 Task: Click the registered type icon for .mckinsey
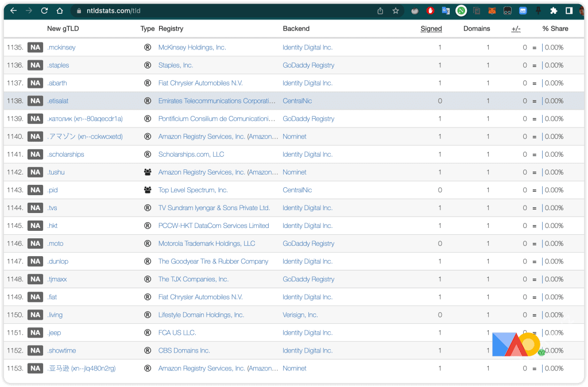[x=148, y=48]
